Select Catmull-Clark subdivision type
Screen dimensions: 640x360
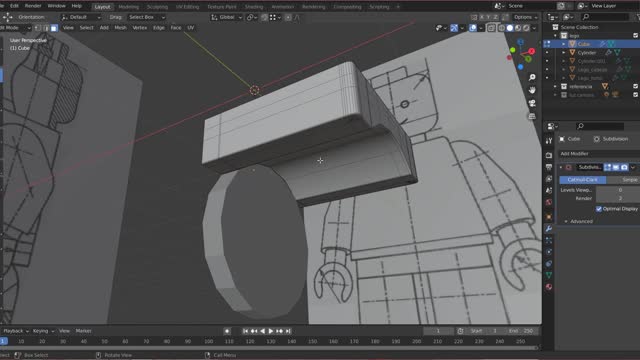point(582,180)
